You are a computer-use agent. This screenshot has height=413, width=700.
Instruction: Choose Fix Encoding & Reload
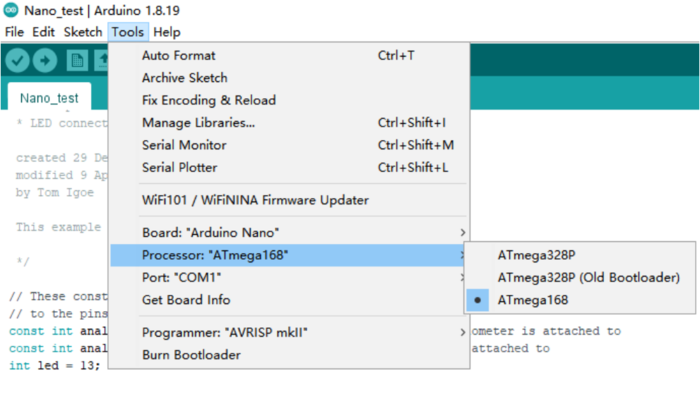pos(289,100)
